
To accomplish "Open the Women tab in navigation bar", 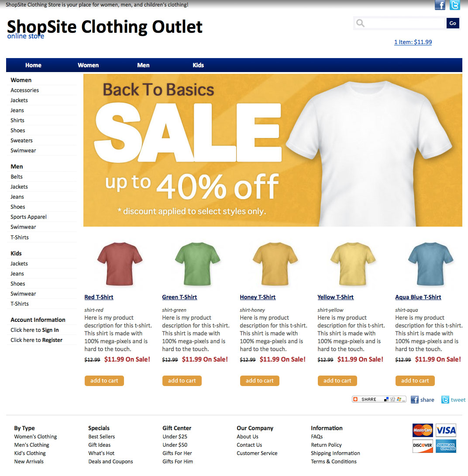I will (88, 65).
